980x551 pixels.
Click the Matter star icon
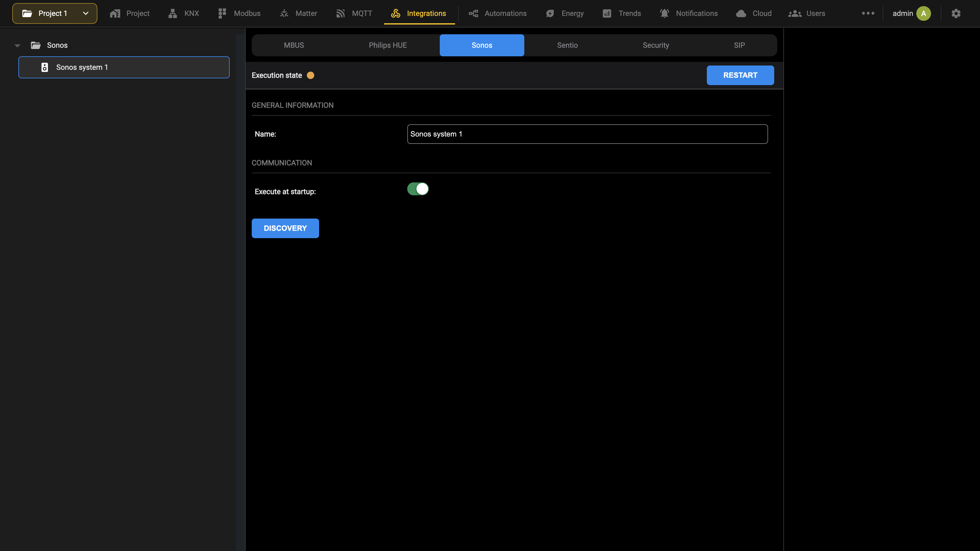coord(284,13)
